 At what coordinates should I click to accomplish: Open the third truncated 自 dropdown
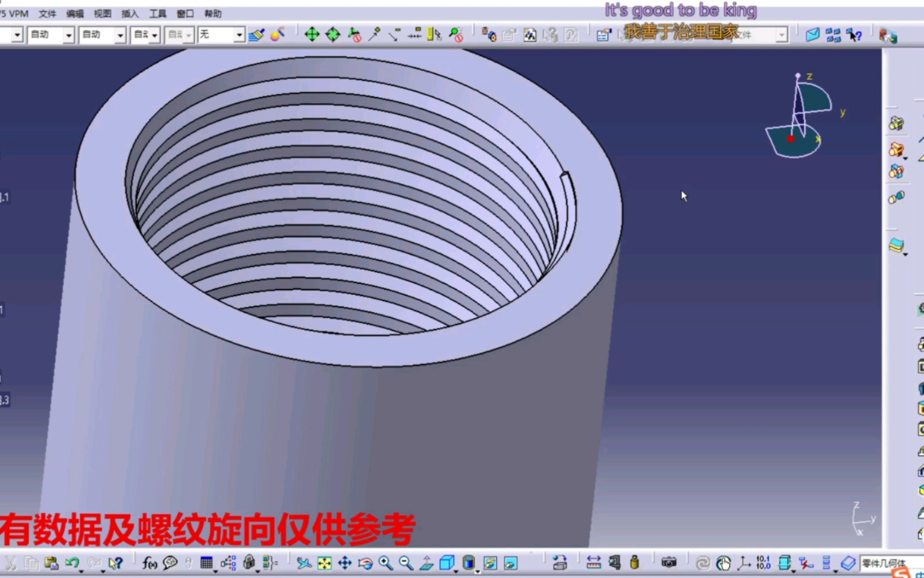coord(146,35)
